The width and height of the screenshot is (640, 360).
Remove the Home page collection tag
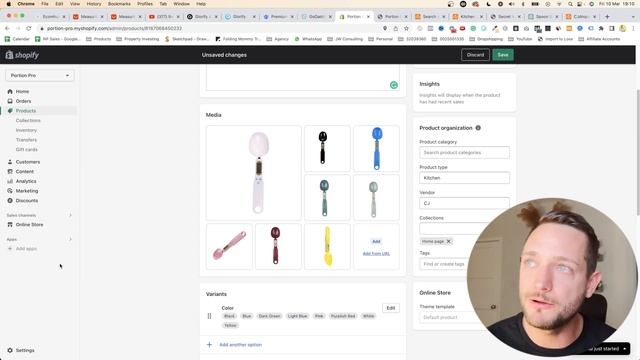(x=449, y=241)
